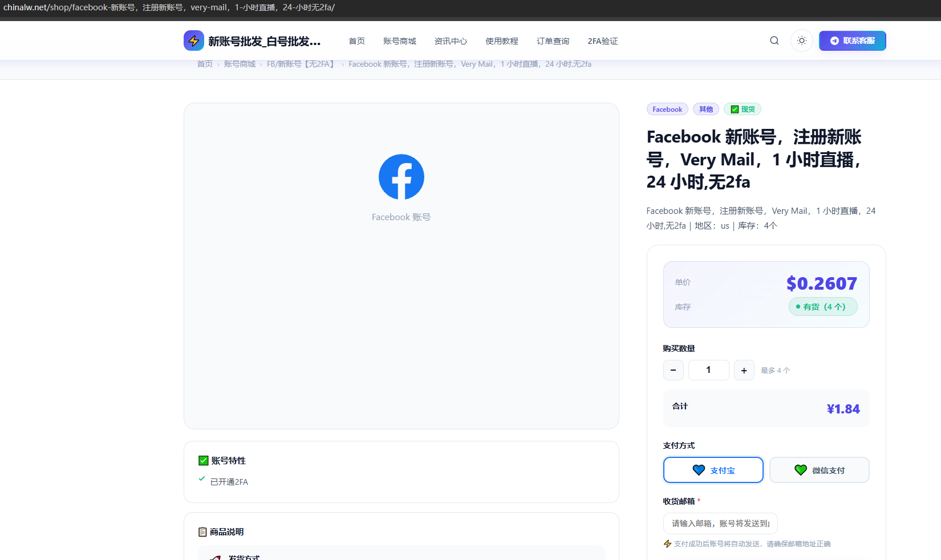The width and height of the screenshot is (941, 560).
Task: Click the 已开通2FA feature text
Action: point(229,482)
